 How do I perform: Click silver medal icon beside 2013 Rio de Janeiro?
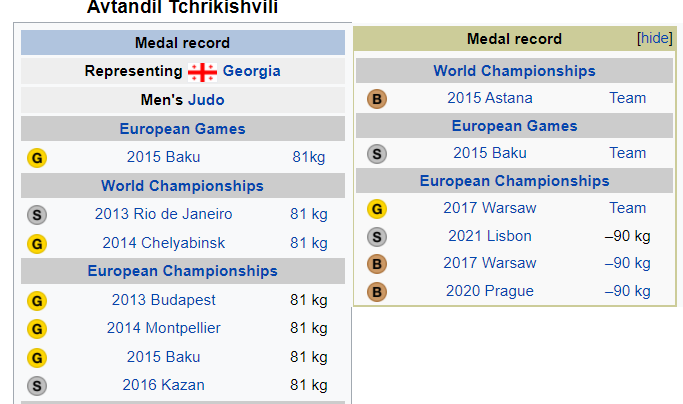click(37, 214)
